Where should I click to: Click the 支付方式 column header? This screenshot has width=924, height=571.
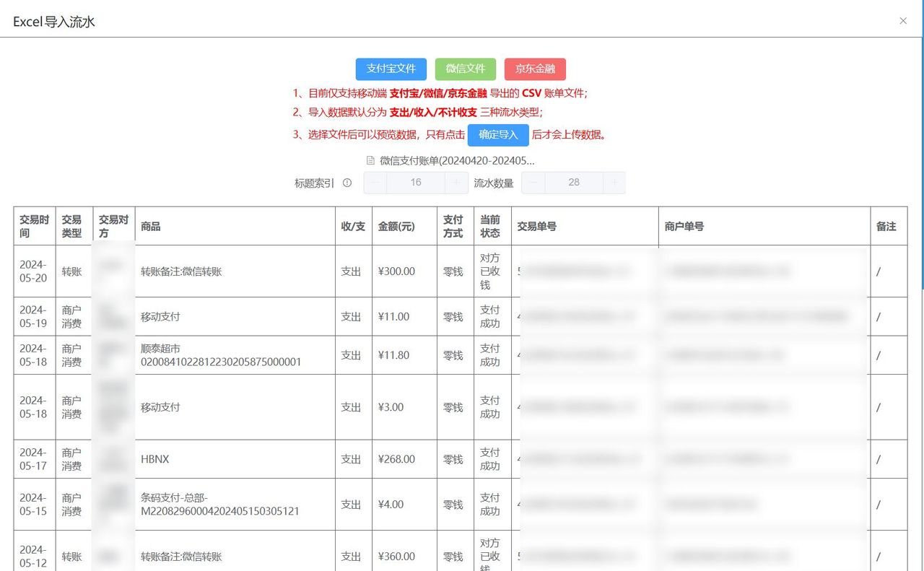click(456, 226)
